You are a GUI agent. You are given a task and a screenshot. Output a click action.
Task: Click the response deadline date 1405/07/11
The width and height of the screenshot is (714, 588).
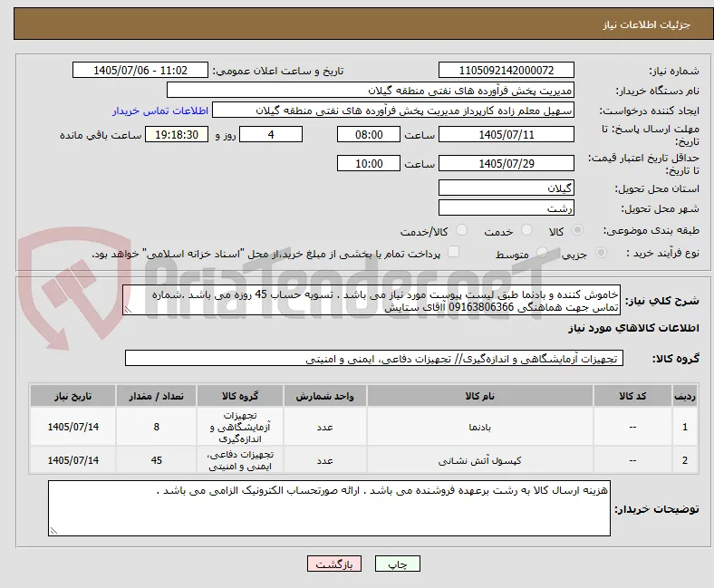pyautogui.click(x=507, y=134)
